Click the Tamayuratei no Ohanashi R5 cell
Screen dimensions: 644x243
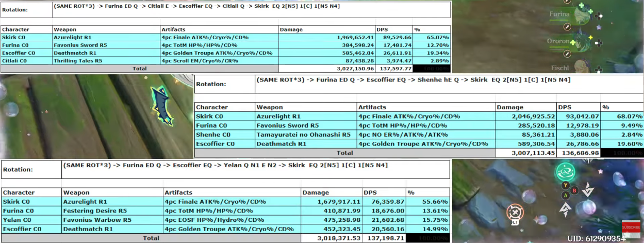tap(306, 135)
